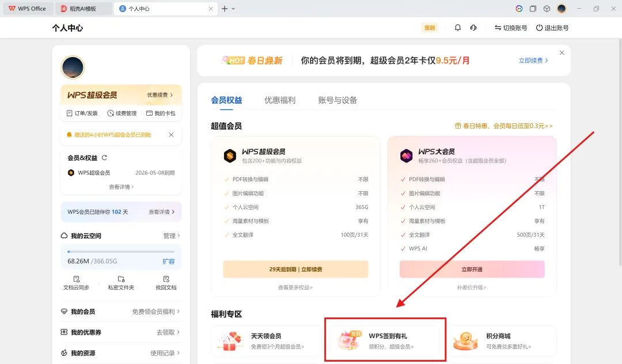The width and height of the screenshot is (622, 364).
Task: Click the 立即开通 button for 大会员
Action: coord(472,269)
